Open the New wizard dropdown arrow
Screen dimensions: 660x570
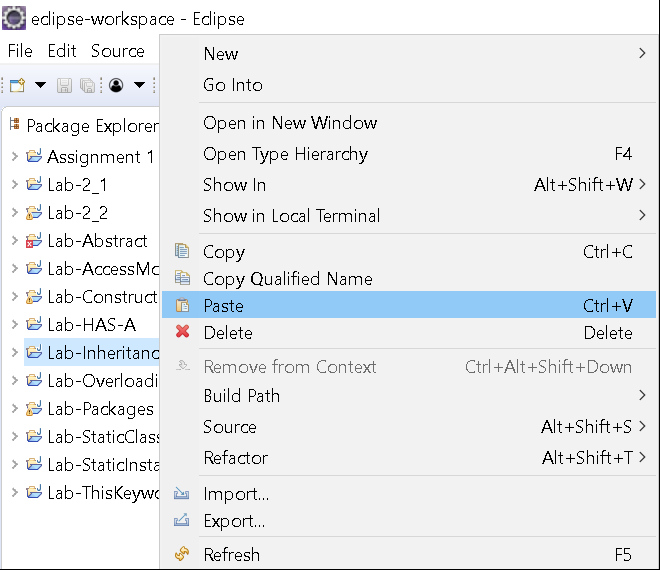coord(40,85)
